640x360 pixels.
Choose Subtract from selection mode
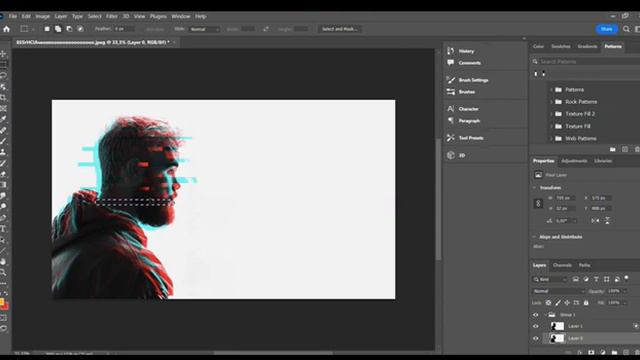[69, 29]
